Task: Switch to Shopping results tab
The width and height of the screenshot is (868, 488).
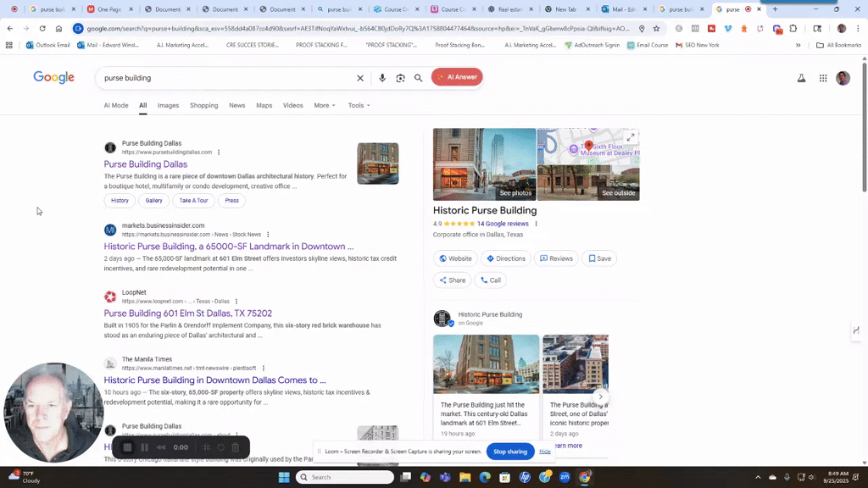Action: point(203,106)
